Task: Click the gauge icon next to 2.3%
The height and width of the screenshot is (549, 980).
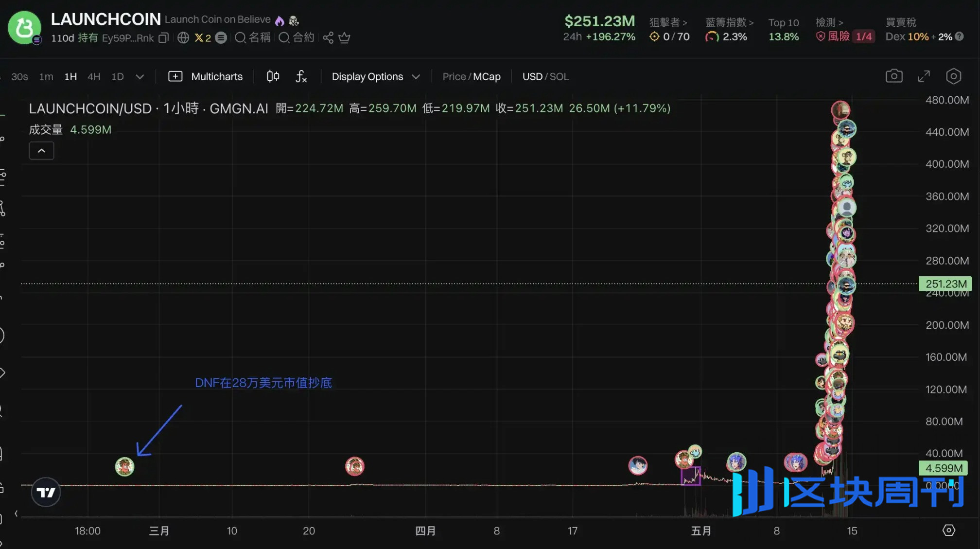Action: click(712, 36)
